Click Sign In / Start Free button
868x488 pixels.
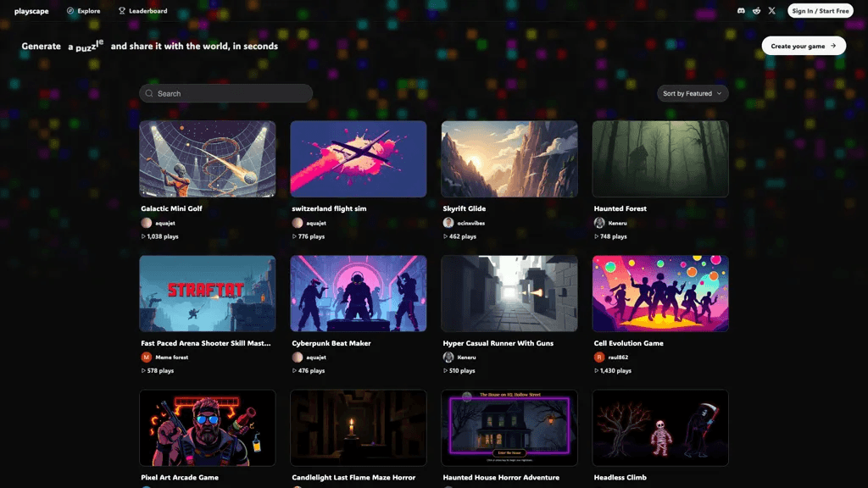click(820, 10)
